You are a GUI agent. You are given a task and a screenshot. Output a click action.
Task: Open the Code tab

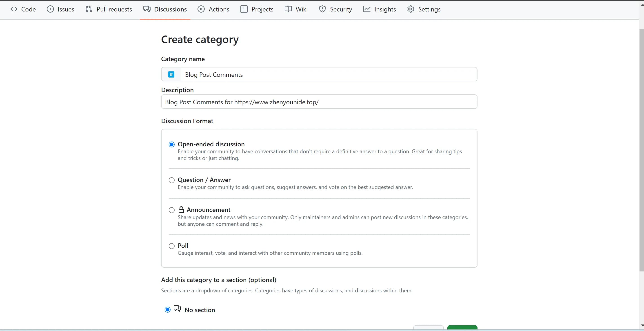[23, 9]
